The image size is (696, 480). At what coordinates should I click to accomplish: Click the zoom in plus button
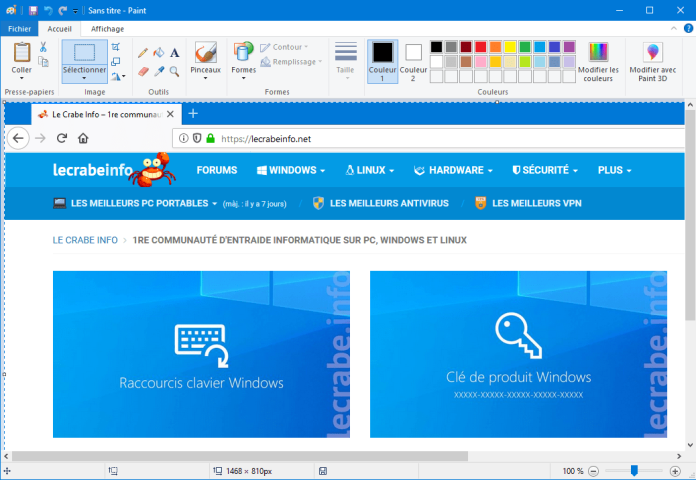coord(675,471)
